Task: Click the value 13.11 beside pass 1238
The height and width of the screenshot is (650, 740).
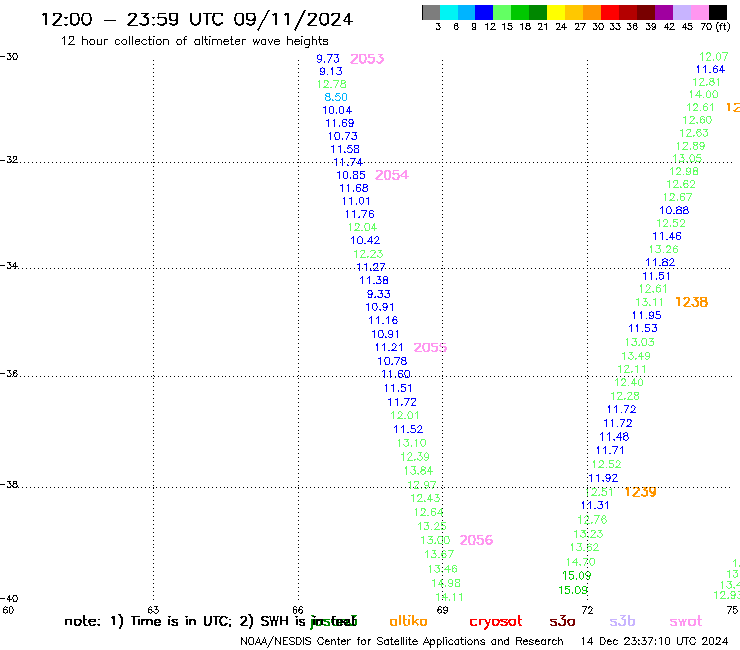Action: click(649, 302)
